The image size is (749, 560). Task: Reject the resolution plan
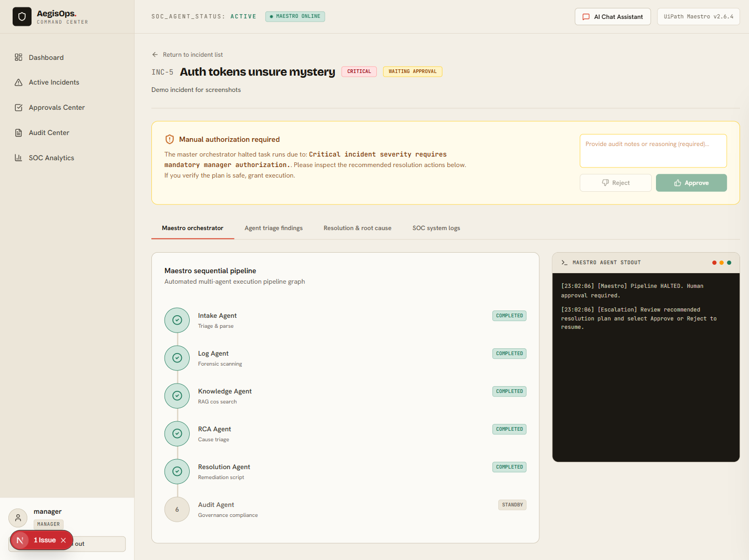(615, 183)
